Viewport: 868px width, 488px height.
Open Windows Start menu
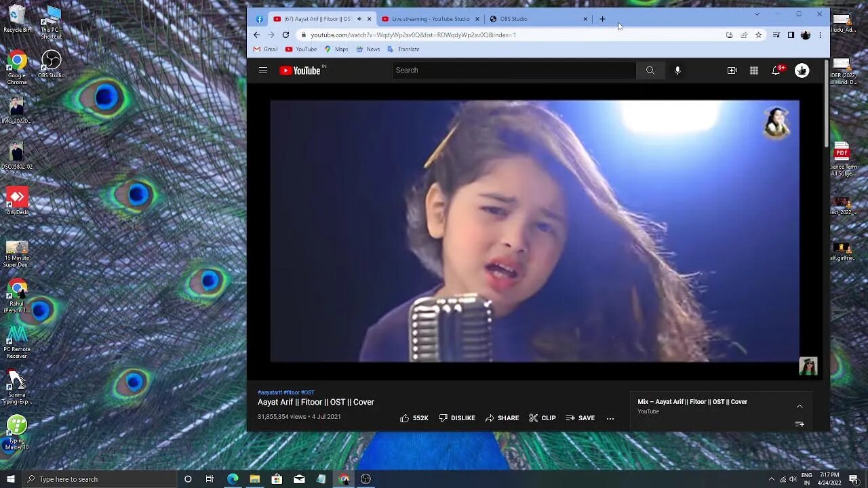point(11,479)
